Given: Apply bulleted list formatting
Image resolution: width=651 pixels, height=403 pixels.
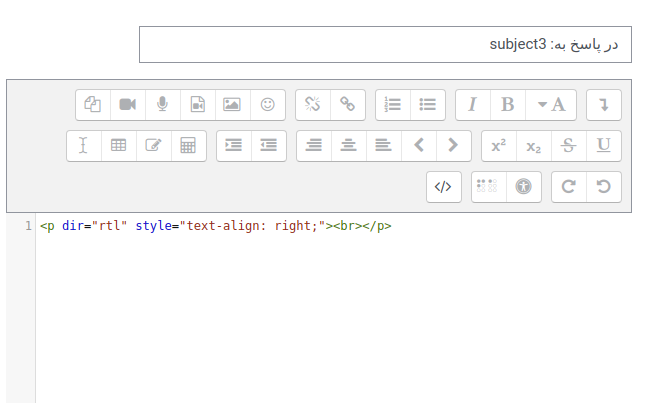Looking at the screenshot, I should point(428,105).
